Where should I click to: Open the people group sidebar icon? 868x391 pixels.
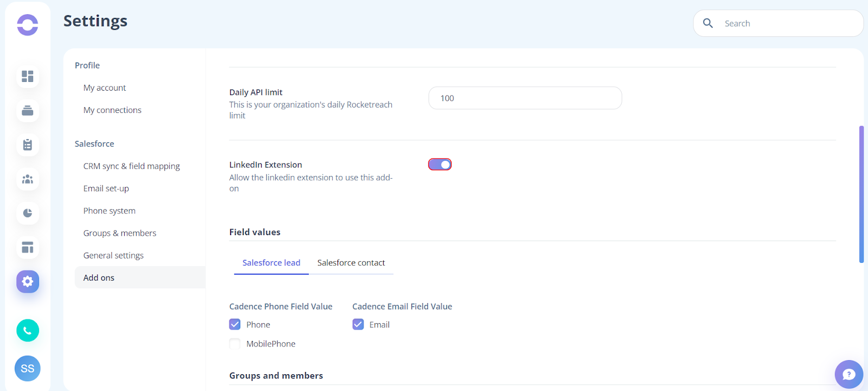(x=28, y=179)
